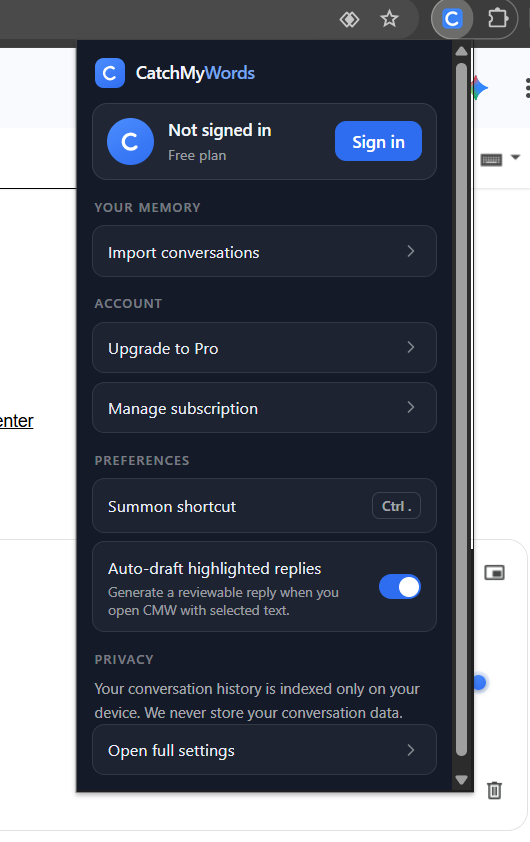Click the round profile avatar icon
The height and width of the screenshot is (842, 530).
(x=130, y=142)
